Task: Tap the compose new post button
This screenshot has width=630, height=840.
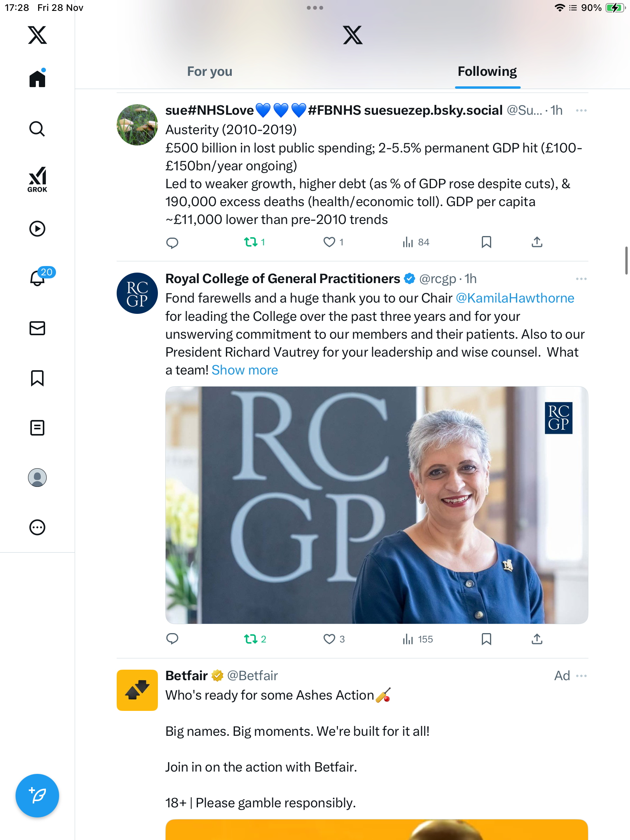Action: 37,796
